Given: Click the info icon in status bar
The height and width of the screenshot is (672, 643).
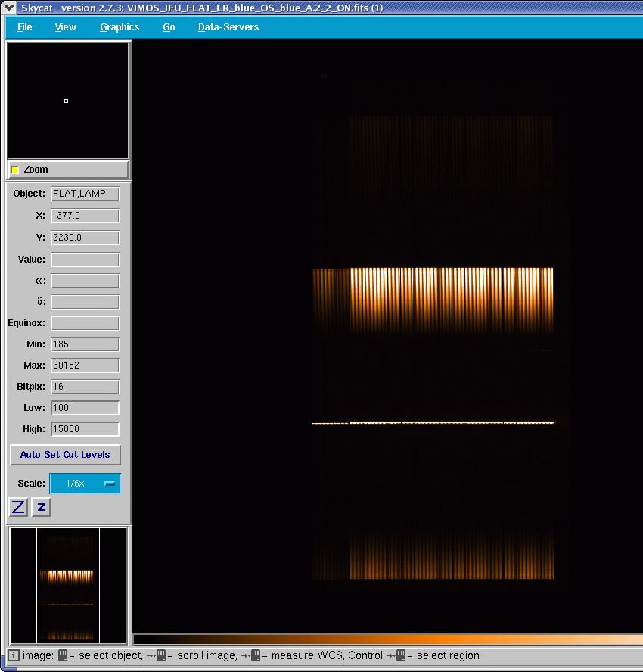Looking at the screenshot, I should pos(14,655).
